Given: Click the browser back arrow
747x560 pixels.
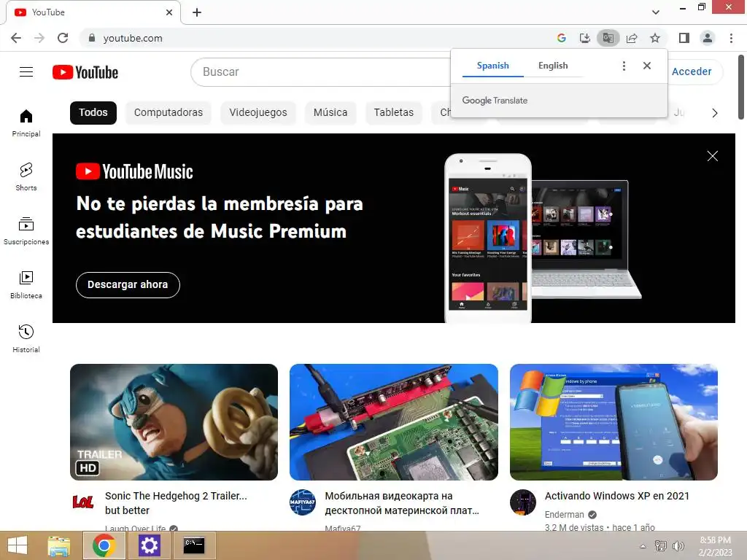Looking at the screenshot, I should point(16,38).
